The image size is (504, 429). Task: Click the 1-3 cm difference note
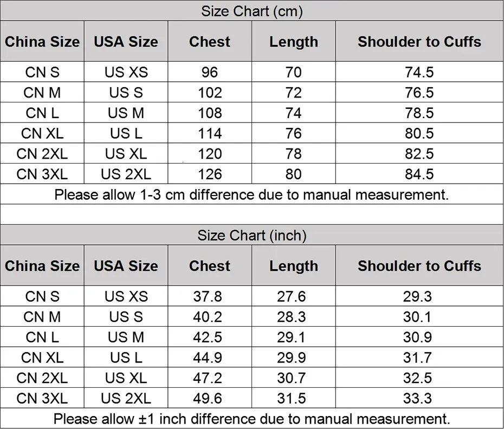click(x=252, y=194)
